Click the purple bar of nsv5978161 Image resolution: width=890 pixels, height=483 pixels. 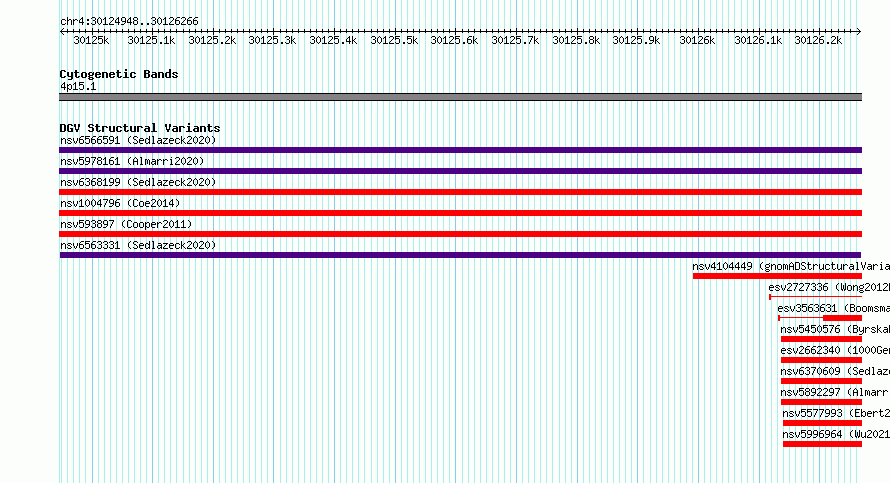point(460,171)
